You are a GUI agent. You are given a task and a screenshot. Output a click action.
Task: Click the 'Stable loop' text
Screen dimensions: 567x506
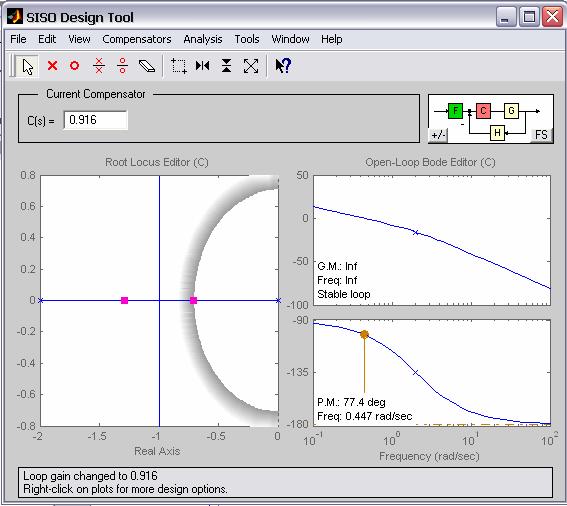tap(344, 294)
